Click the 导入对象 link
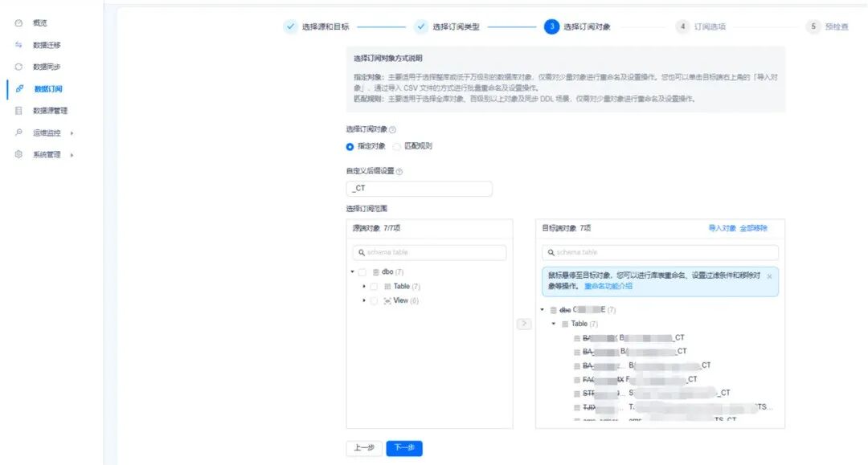This screenshot has width=868, height=465. tap(723, 228)
